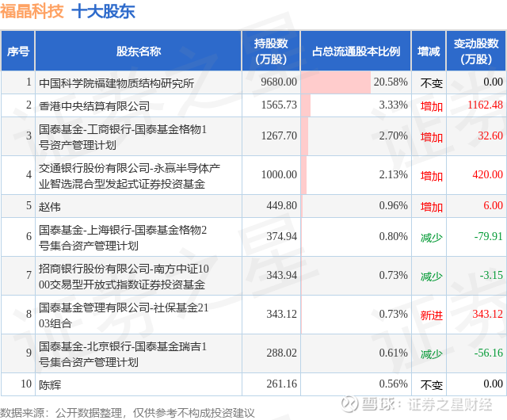Screen dimensions: 507x420
Task: Click 增加 status for 赵伟
Action: click(431, 207)
